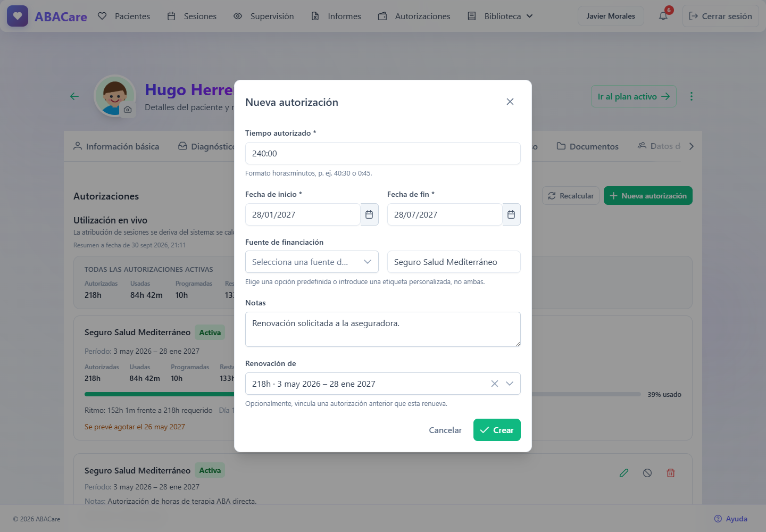Click Hugo's avatar picture
This screenshot has width=766, height=532.
pyautogui.click(x=114, y=96)
